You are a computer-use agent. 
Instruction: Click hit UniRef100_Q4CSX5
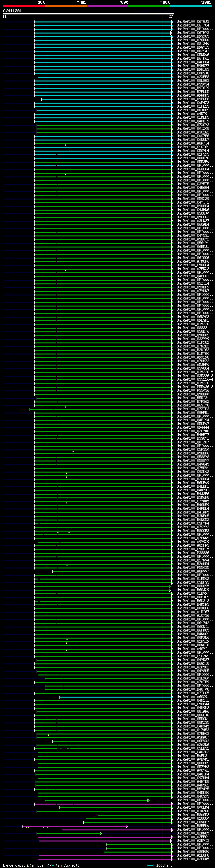click(x=193, y=797)
